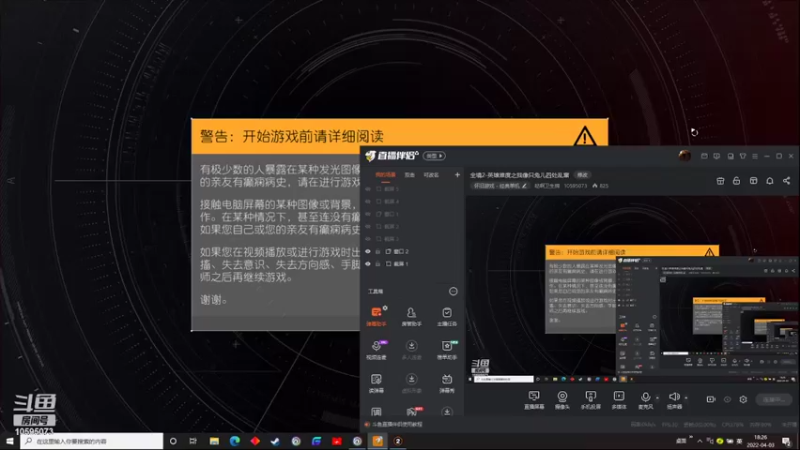Toggle visibility of 窗口 1 layer

click(368, 214)
